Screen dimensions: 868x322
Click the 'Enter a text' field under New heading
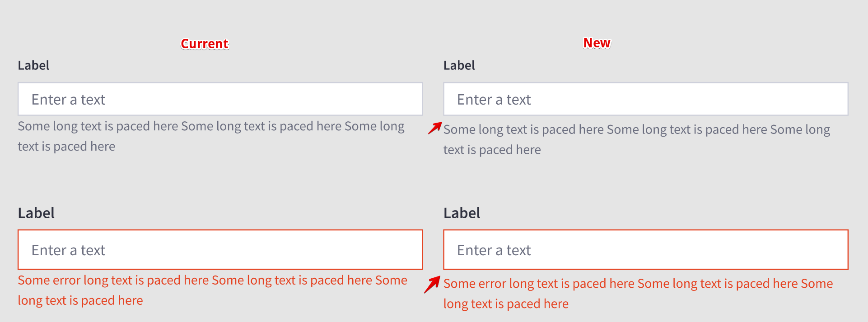click(647, 99)
